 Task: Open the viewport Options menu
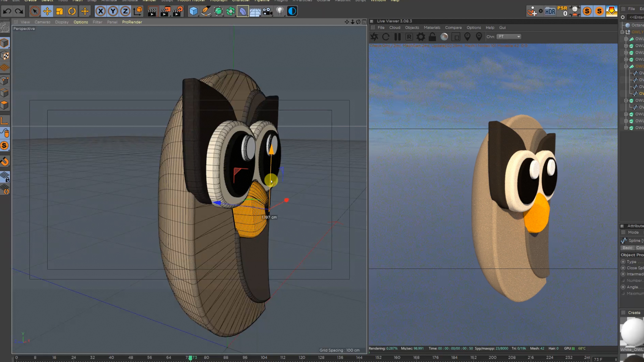click(x=81, y=22)
